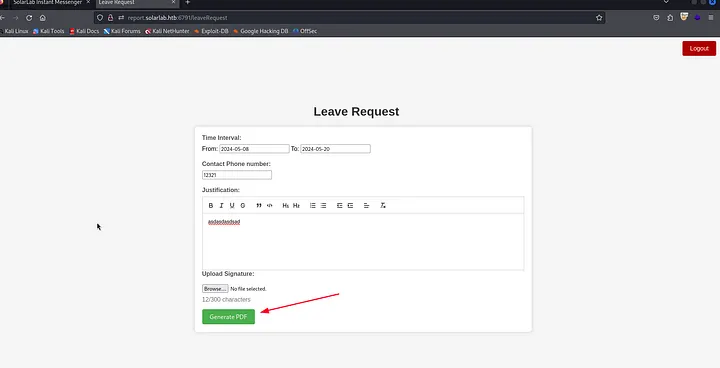
Task: Go to the browser home page
Action: pyautogui.click(x=42, y=17)
